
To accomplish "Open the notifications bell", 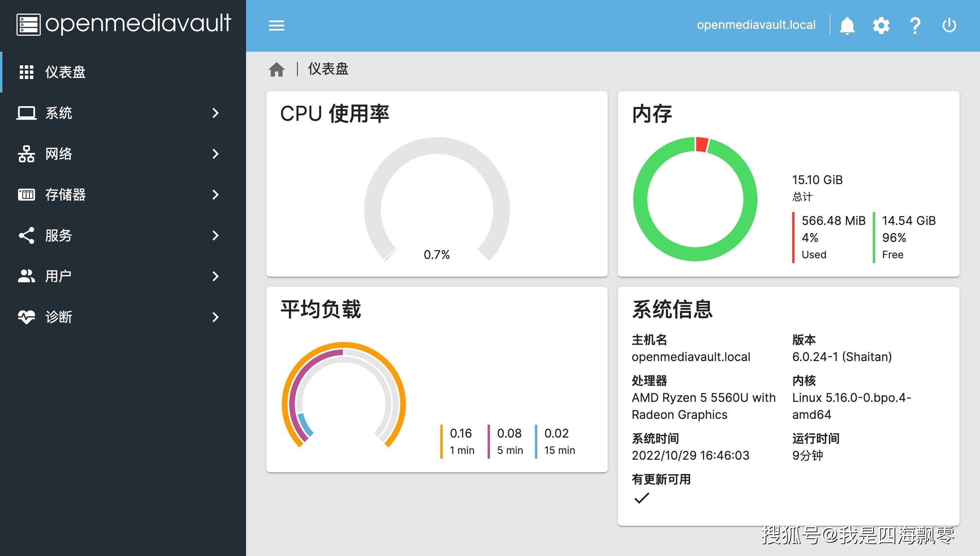I will [847, 26].
